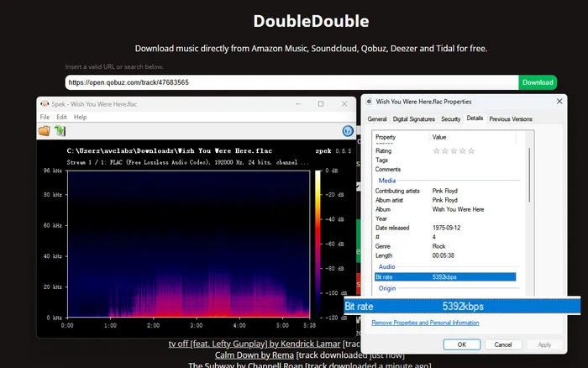Click the track number value 4

click(434, 237)
